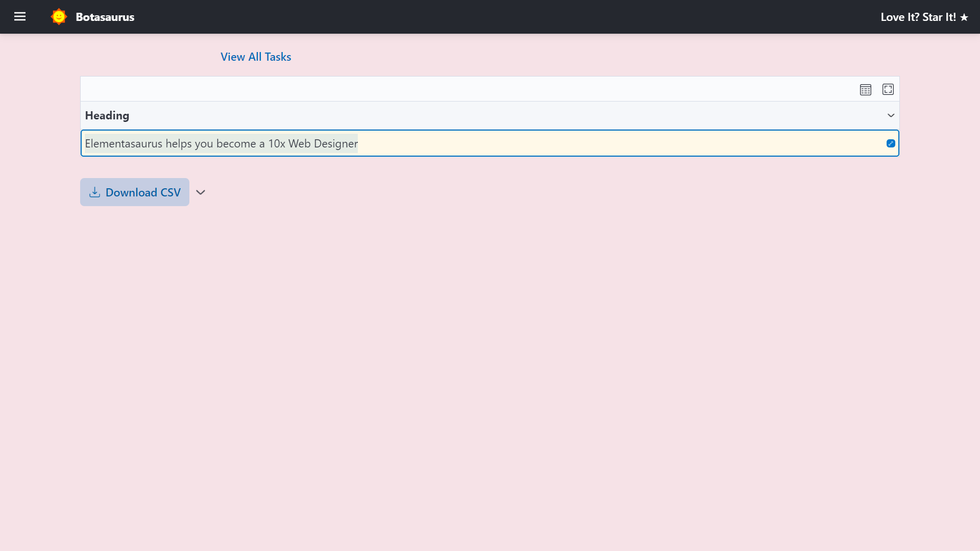Click the Botasaurus sun logo
This screenshot has width=980, height=551.
pyautogui.click(x=58, y=16)
